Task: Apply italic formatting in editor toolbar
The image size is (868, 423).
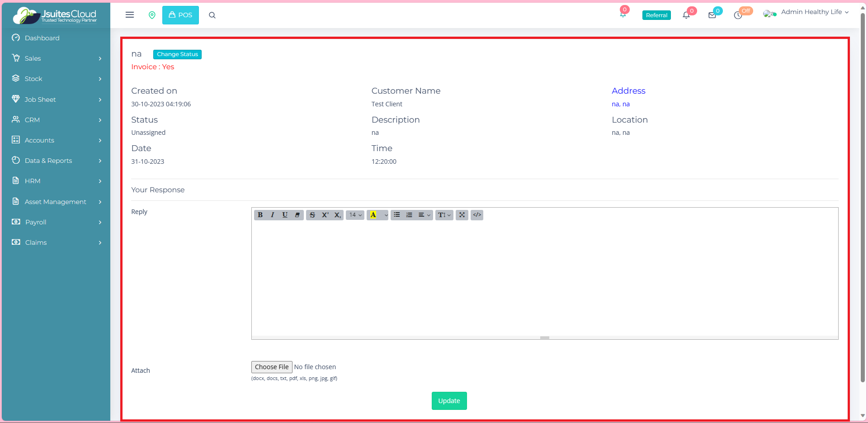Action: pos(272,215)
